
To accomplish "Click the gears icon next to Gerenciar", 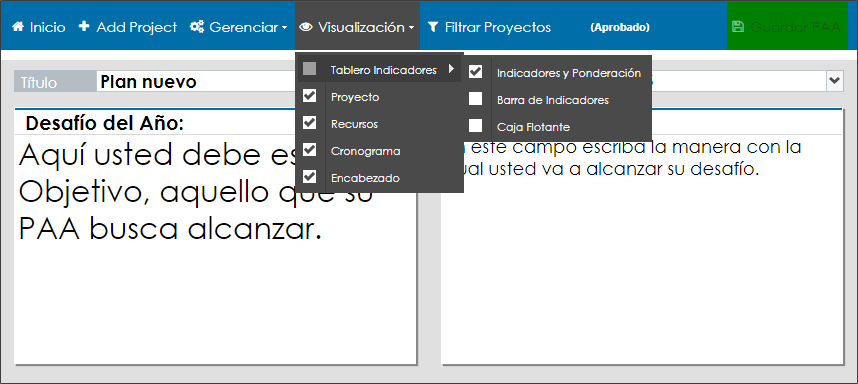I will (197, 27).
